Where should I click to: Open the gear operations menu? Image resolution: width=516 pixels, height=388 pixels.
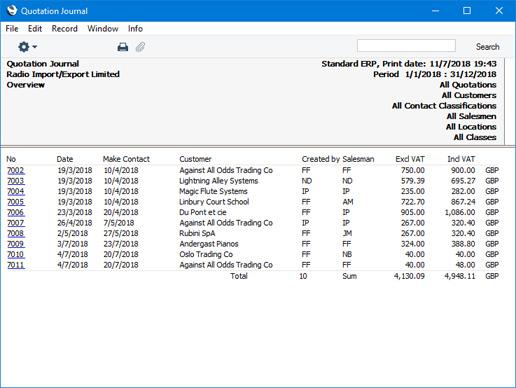tap(27, 47)
